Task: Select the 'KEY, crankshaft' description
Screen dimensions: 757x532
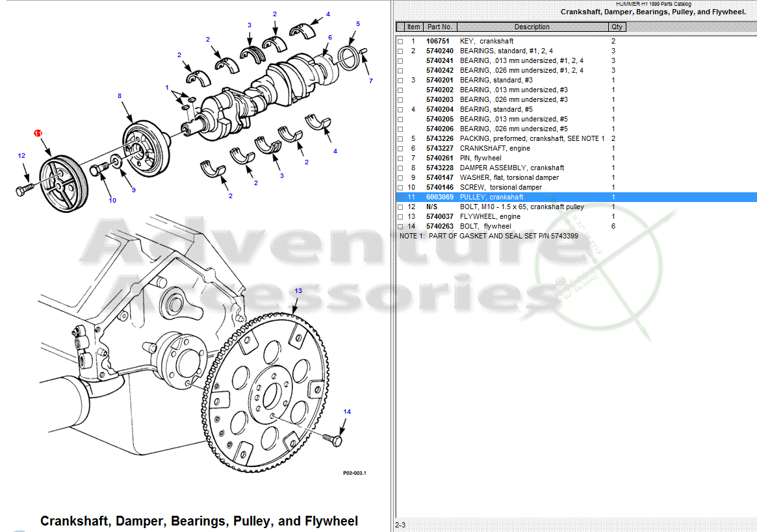Action: [487, 41]
